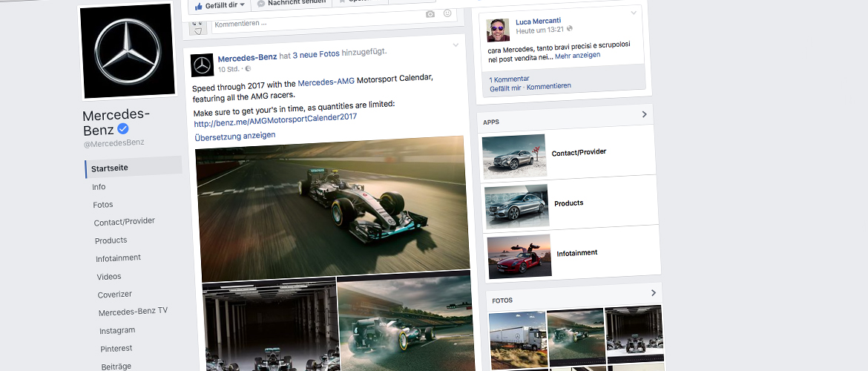
Task: Click the Mercedes-Benz star profile picture
Action: click(x=128, y=51)
